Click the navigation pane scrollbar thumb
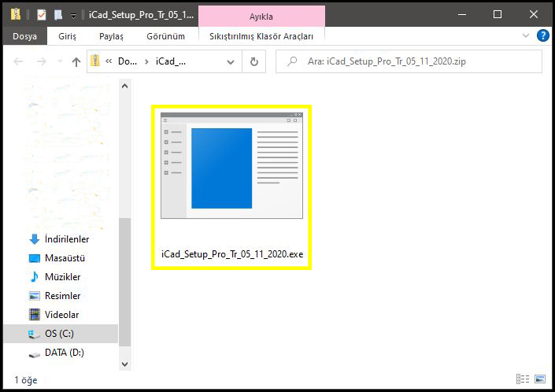Screen dimensions: 555x392 click(x=124, y=283)
